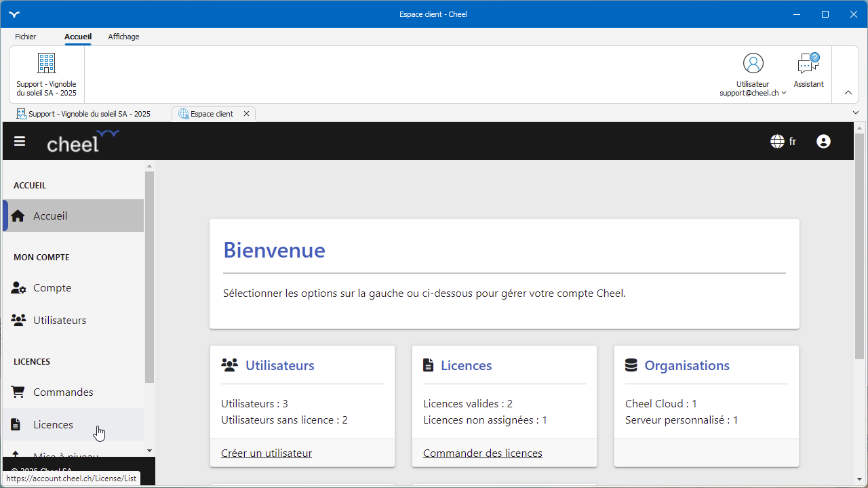Screen dimensions: 868x488
Task: Open Licences in the sidebar
Action: [x=73, y=424]
